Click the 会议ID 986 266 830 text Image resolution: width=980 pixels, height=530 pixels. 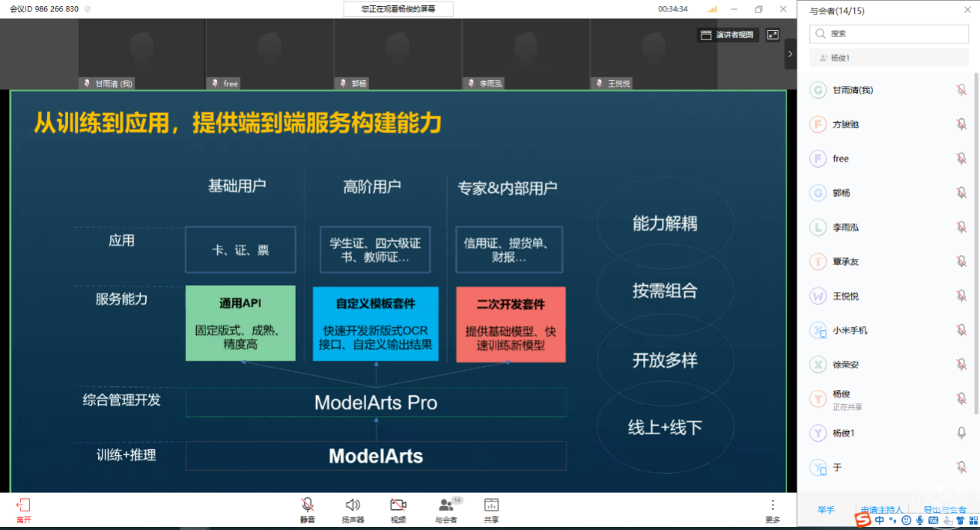click(x=44, y=9)
